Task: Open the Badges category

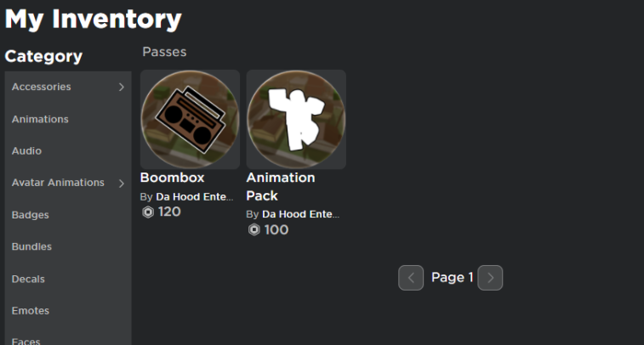Action: [x=31, y=215]
